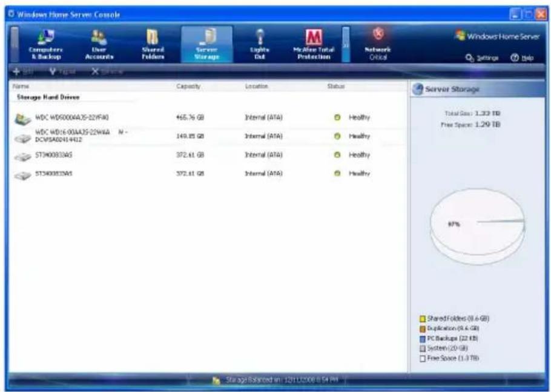
Task: Open Help in the console header
Action: 522,58
